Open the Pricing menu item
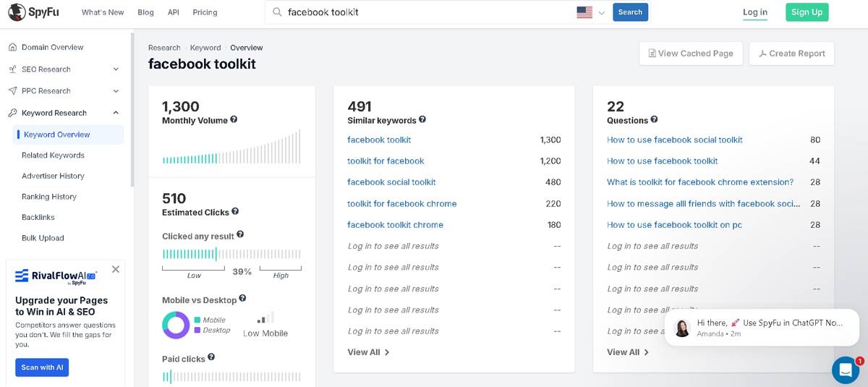Image resolution: width=868 pixels, height=387 pixels. point(205,12)
